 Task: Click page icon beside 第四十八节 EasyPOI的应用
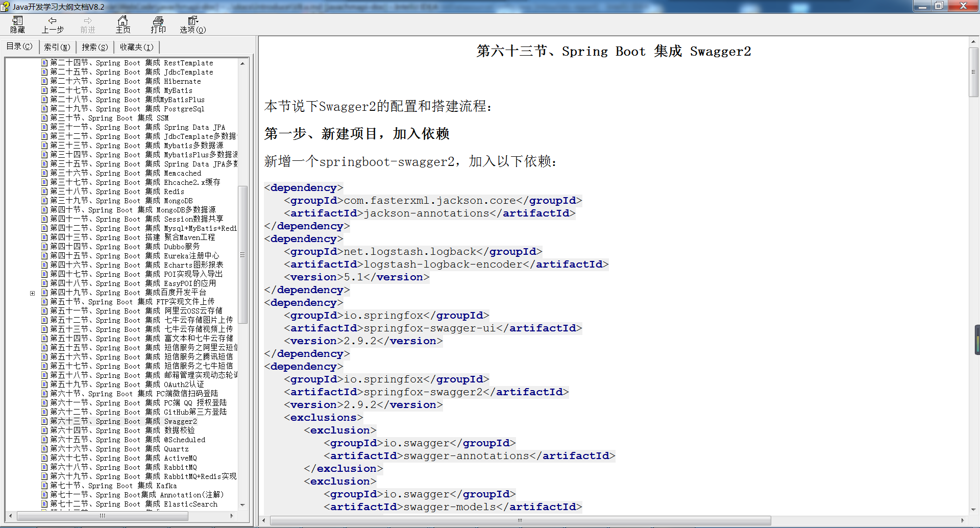(x=45, y=283)
